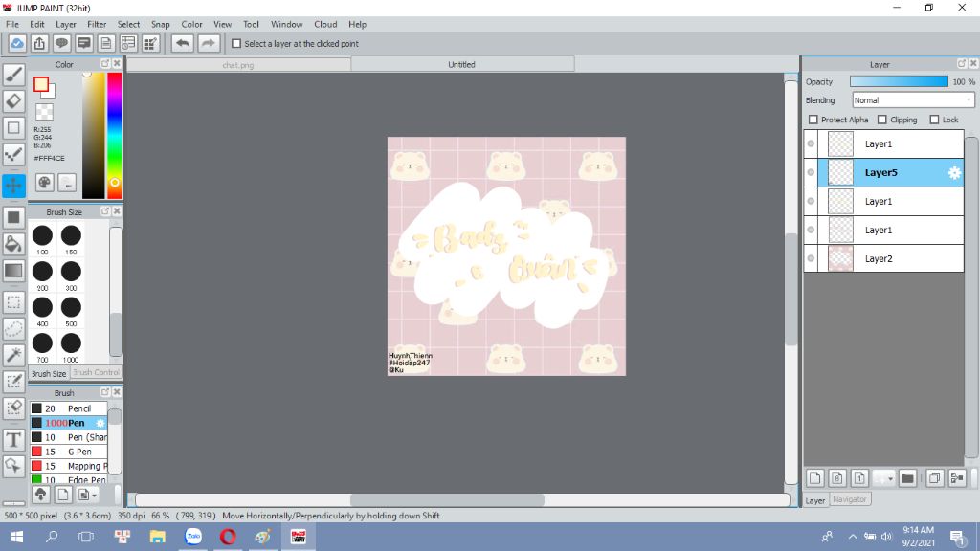Select the Text tool
The image size is (980, 551).
[x=13, y=440]
